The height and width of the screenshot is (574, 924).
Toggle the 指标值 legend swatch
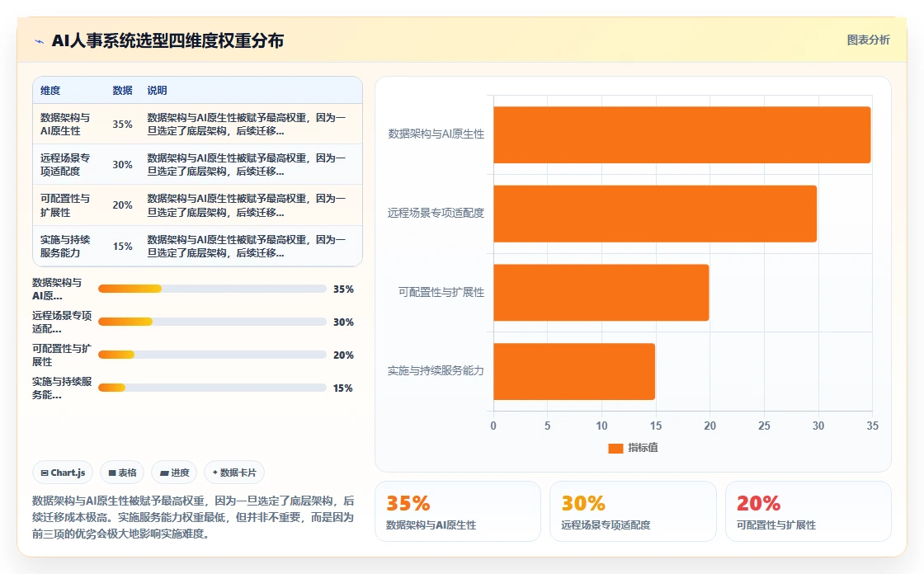615,448
